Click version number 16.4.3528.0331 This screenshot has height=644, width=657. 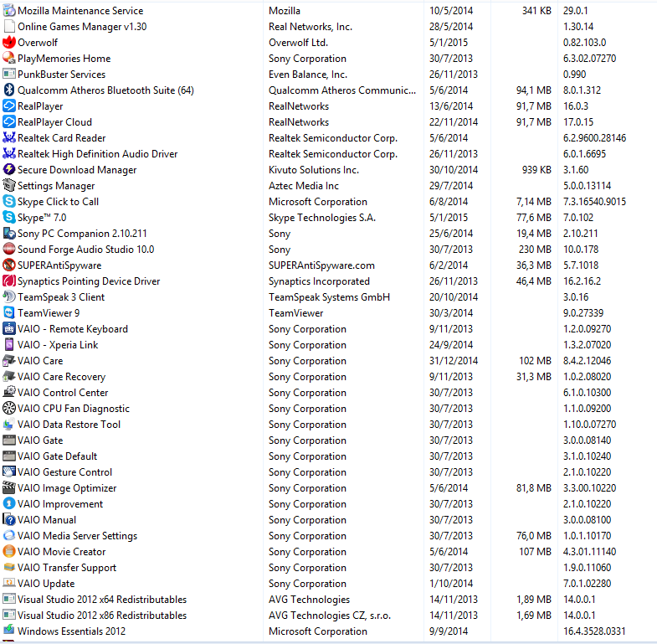tap(594, 631)
